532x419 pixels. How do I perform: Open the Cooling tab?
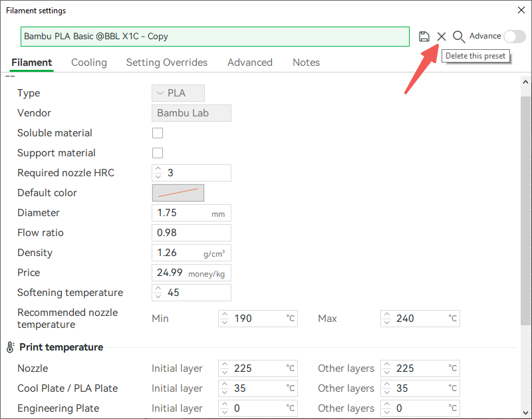click(x=89, y=63)
